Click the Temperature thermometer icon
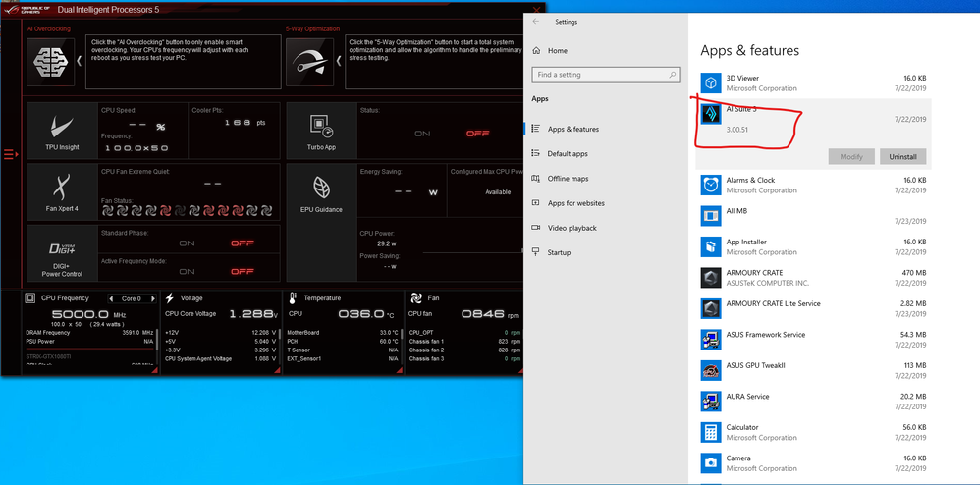The height and width of the screenshot is (485, 980). point(294,298)
